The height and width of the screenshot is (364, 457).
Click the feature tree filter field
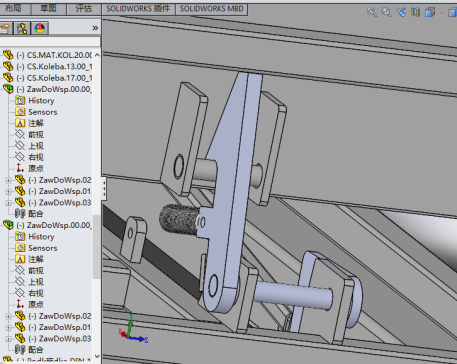click(x=50, y=41)
